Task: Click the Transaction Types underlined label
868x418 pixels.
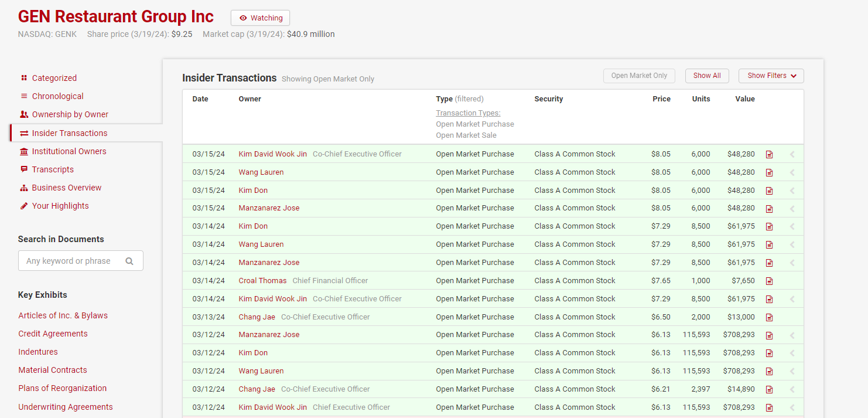Action: coord(468,113)
